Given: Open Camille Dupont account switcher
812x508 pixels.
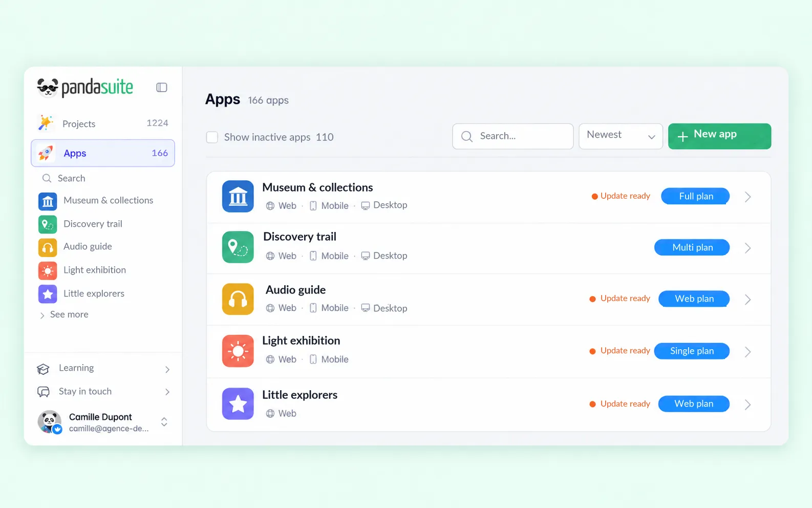Looking at the screenshot, I should [x=103, y=422].
